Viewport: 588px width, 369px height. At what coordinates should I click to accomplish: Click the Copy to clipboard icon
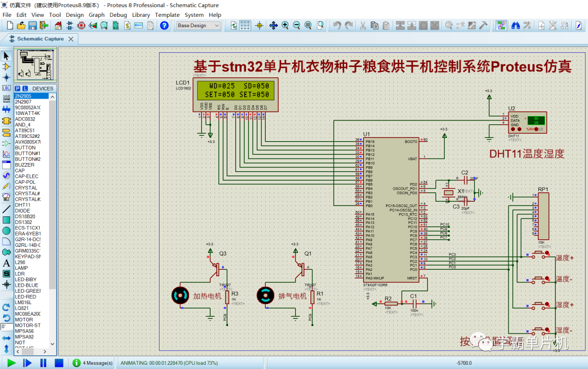click(374, 26)
